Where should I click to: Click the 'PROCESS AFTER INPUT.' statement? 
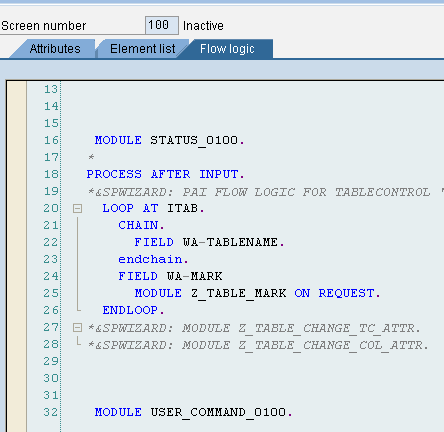pos(165,174)
